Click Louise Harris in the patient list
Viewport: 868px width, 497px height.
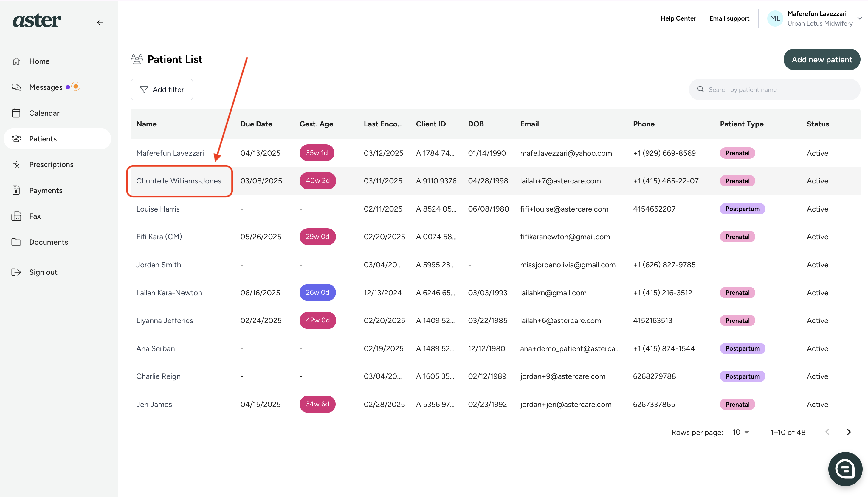(158, 209)
